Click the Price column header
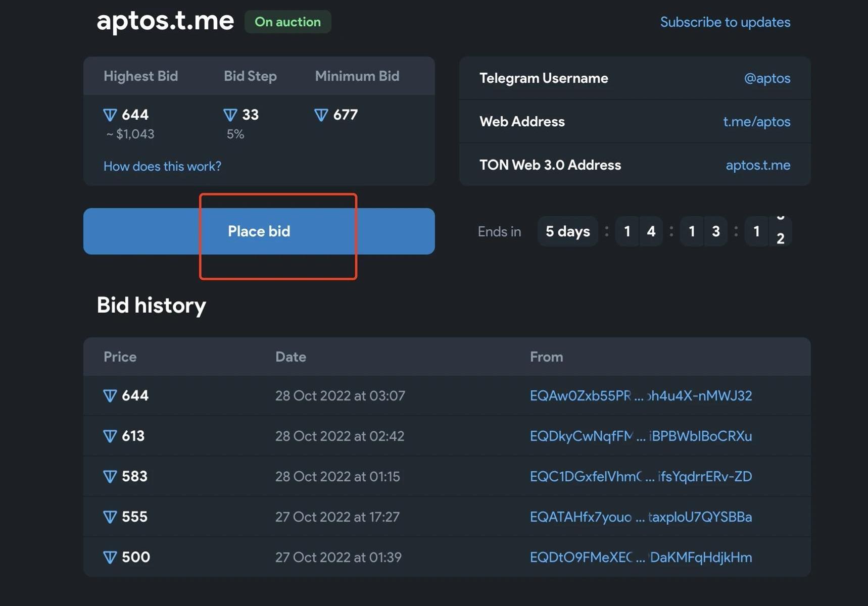The height and width of the screenshot is (606, 868). pos(120,357)
